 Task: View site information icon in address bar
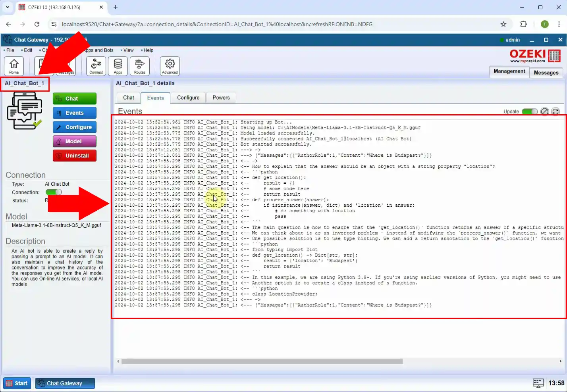(54, 24)
